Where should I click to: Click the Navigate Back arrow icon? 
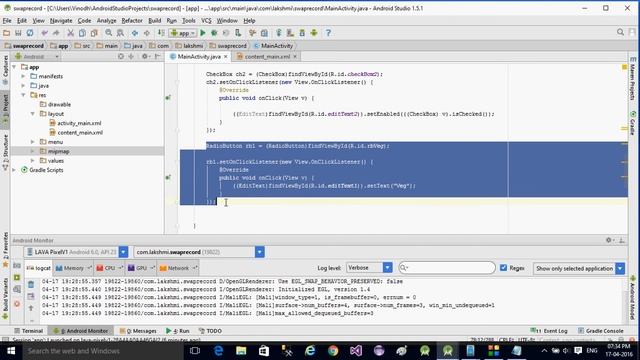click(135, 33)
